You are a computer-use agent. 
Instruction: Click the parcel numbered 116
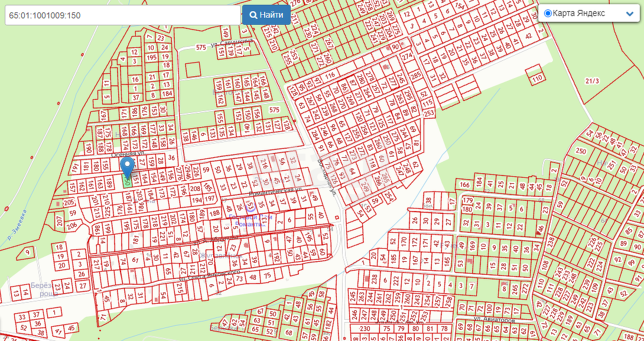[x=330, y=74]
